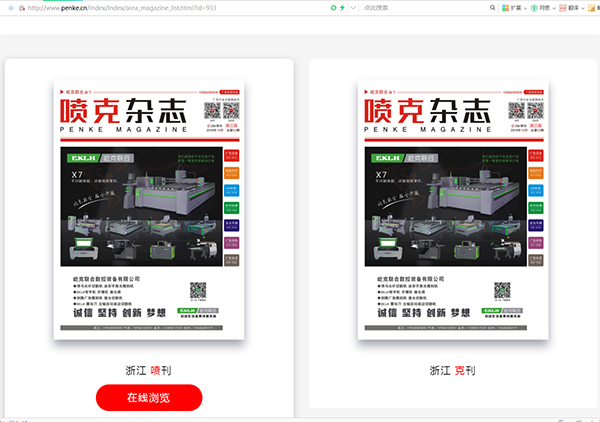Image resolution: width=600 pixels, height=422 pixels.
Task: Click the site info icon before URL
Action: (10, 8)
